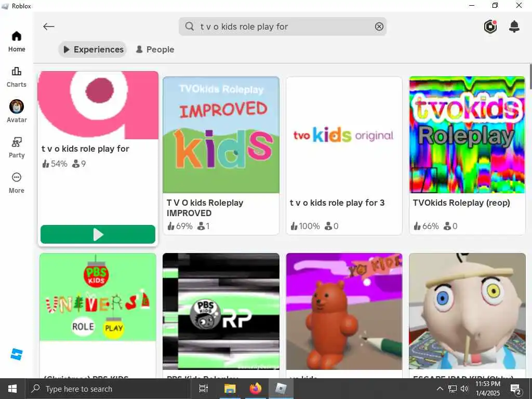Image resolution: width=532 pixels, height=399 pixels.
Task: Open the pink 't v o kids role play for' thumbnail
Action: 98,105
